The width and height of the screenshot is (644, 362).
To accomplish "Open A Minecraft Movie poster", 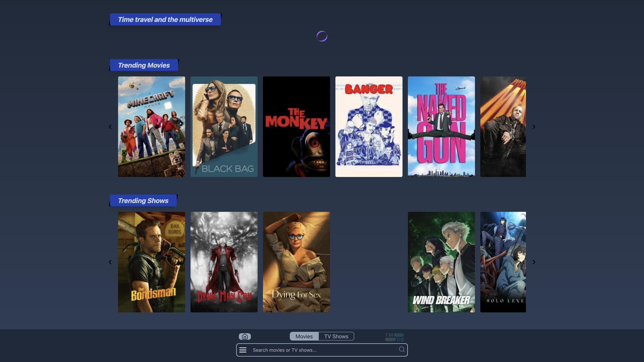I will (x=152, y=127).
